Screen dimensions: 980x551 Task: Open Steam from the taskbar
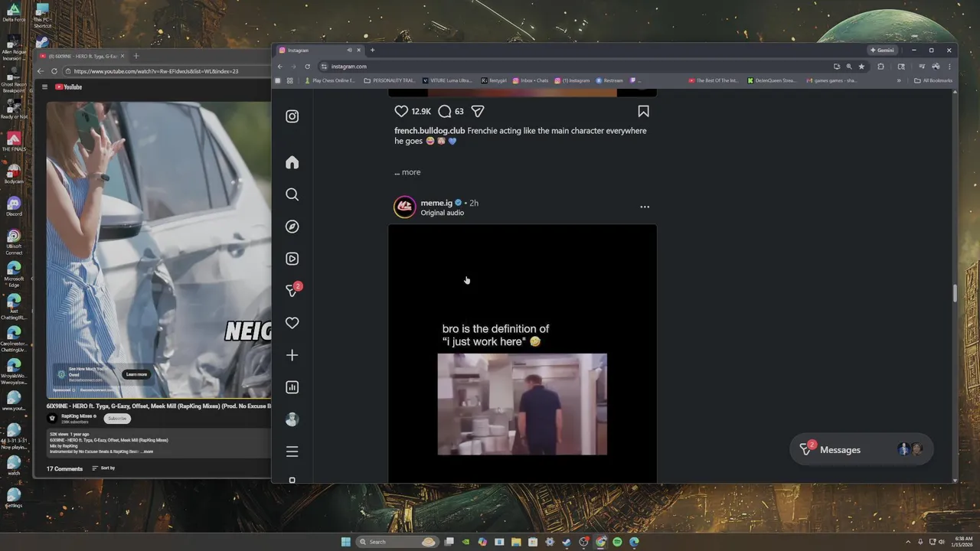click(567, 542)
